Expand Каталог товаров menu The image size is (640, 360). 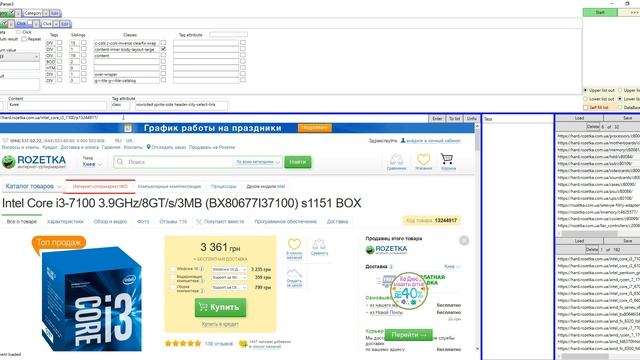point(33,186)
